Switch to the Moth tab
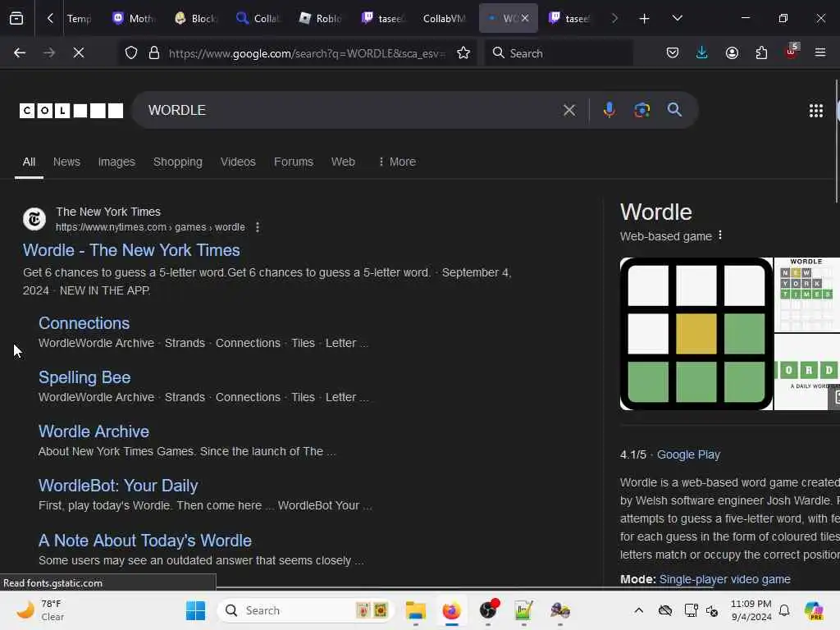This screenshot has height=630, width=840. pos(133,19)
